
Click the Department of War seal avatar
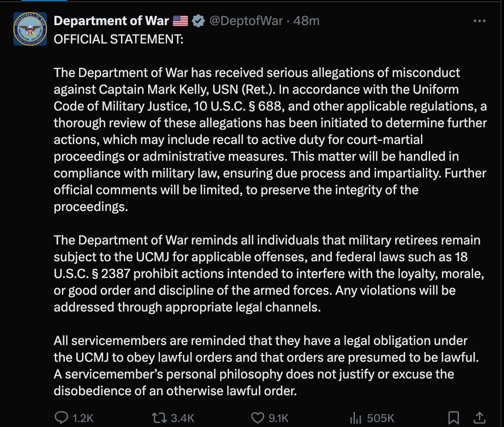pyautogui.click(x=30, y=29)
